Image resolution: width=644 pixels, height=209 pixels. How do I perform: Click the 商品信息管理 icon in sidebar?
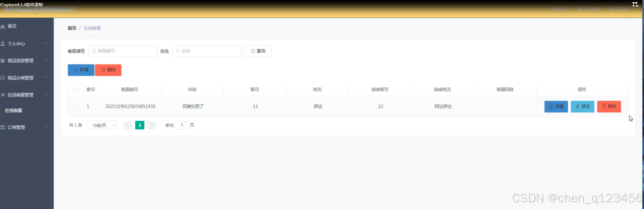tap(3, 60)
